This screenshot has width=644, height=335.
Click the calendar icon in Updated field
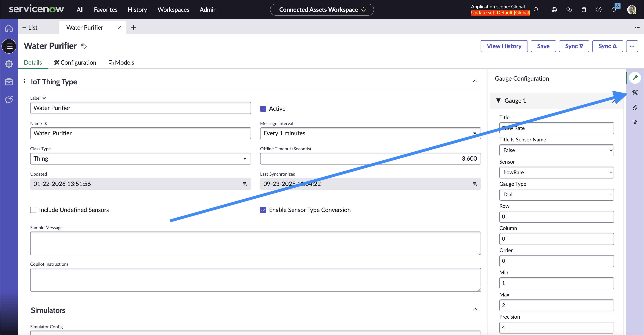tap(245, 184)
